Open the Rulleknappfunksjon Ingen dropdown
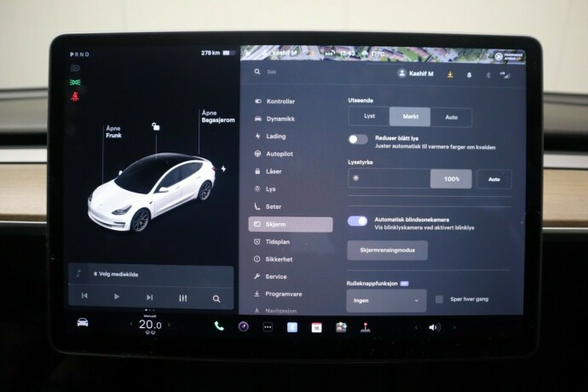The height and width of the screenshot is (392, 588). click(x=386, y=301)
